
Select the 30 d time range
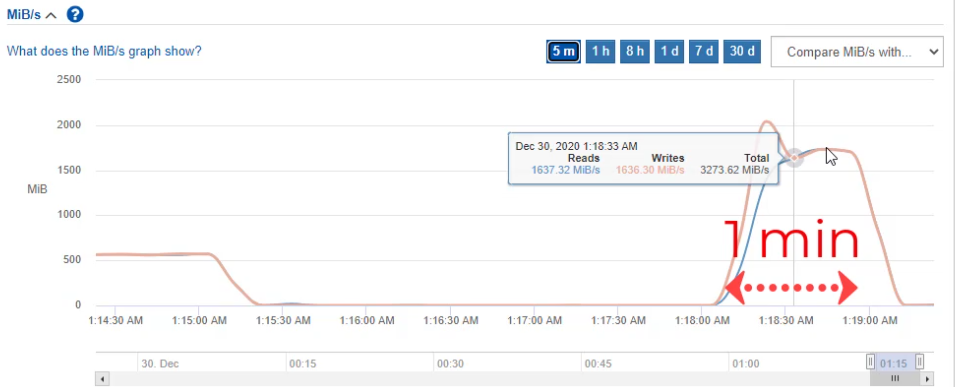click(742, 52)
